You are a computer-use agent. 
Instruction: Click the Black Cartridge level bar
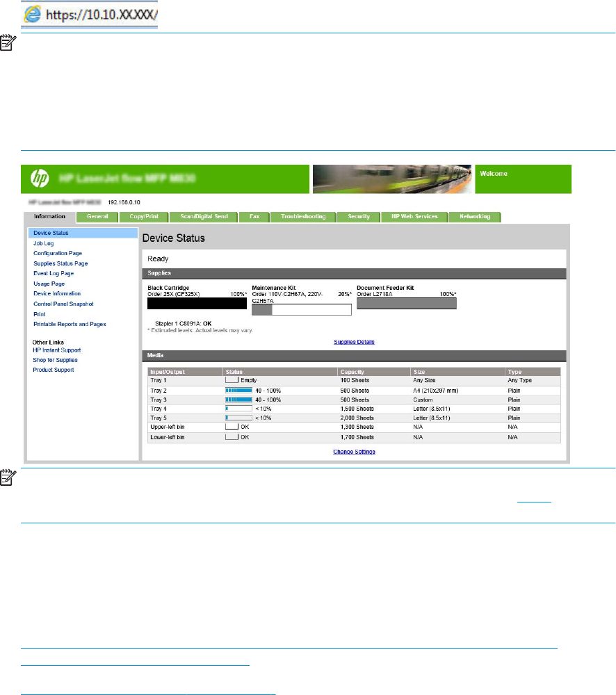(197, 303)
